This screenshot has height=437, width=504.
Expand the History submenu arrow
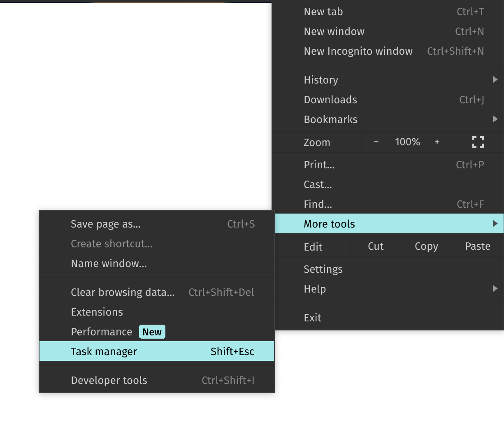[495, 79]
